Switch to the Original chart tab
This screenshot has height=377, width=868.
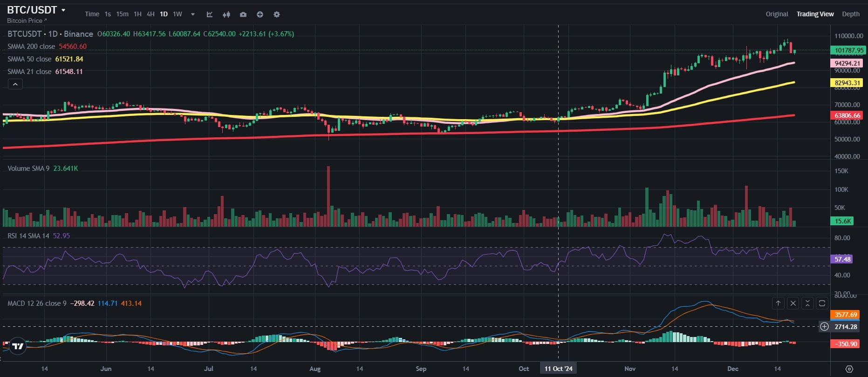click(777, 14)
